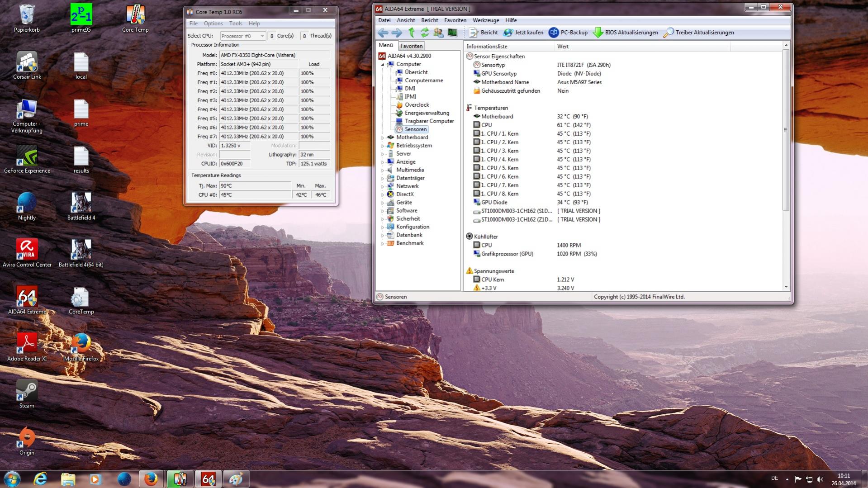
Task: Expand the Motherboard tree node
Action: click(x=383, y=137)
